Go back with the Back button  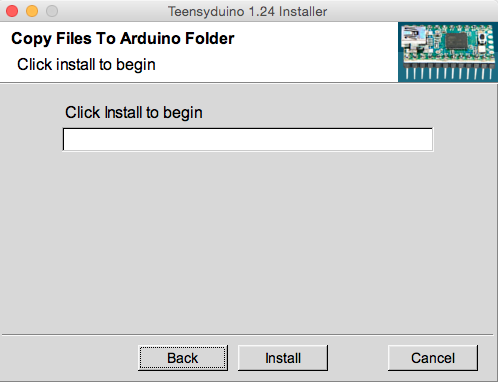pyautogui.click(x=183, y=358)
